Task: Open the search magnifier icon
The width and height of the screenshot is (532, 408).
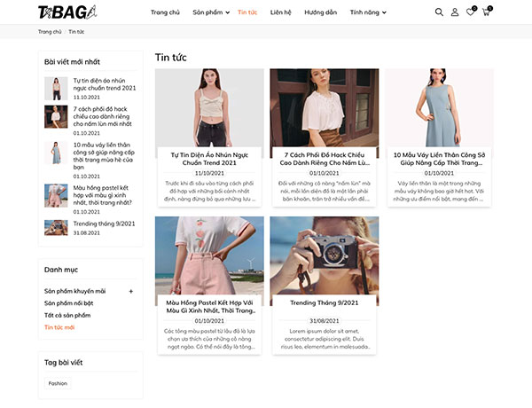Action: [x=439, y=12]
